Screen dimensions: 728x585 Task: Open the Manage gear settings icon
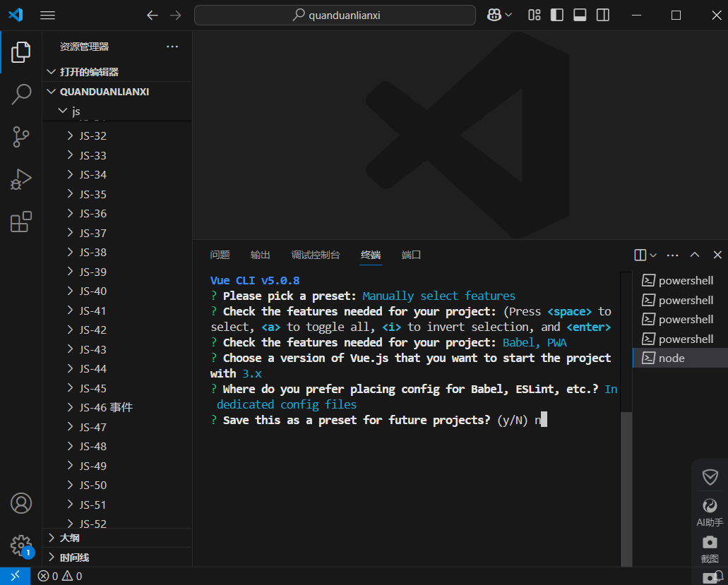(21, 545)
